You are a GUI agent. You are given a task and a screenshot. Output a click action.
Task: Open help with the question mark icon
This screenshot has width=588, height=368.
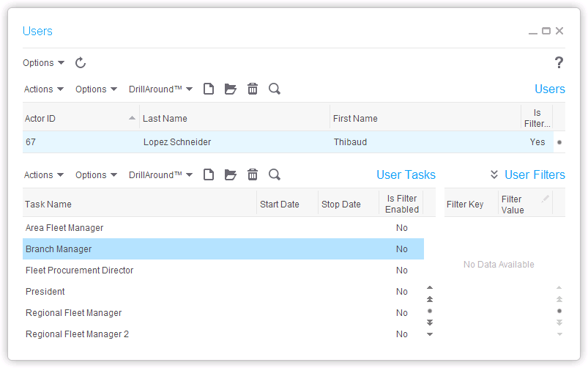[559, 63]
